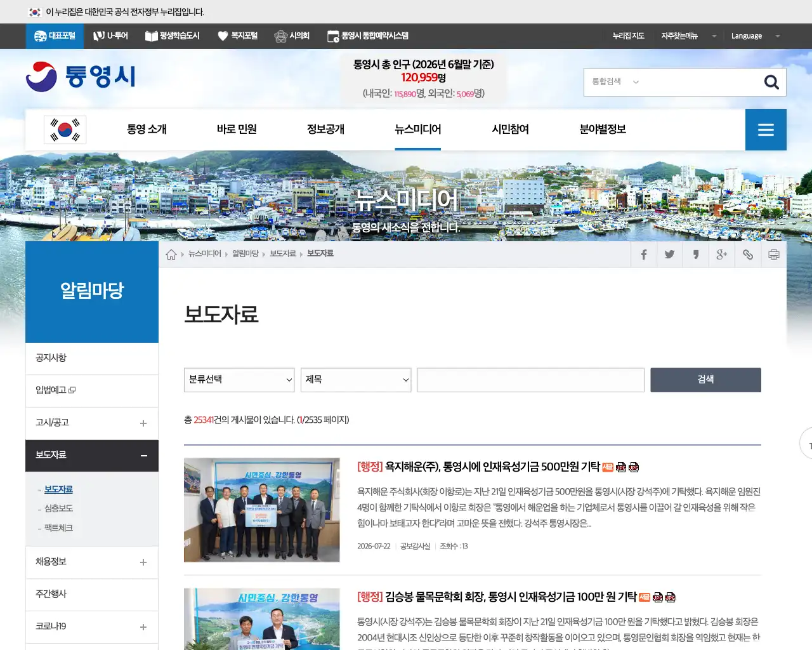Screen dimensions: 812x650
Task: Open U-투어 site link
Action: pyautogui.click(x=110, y=36)
